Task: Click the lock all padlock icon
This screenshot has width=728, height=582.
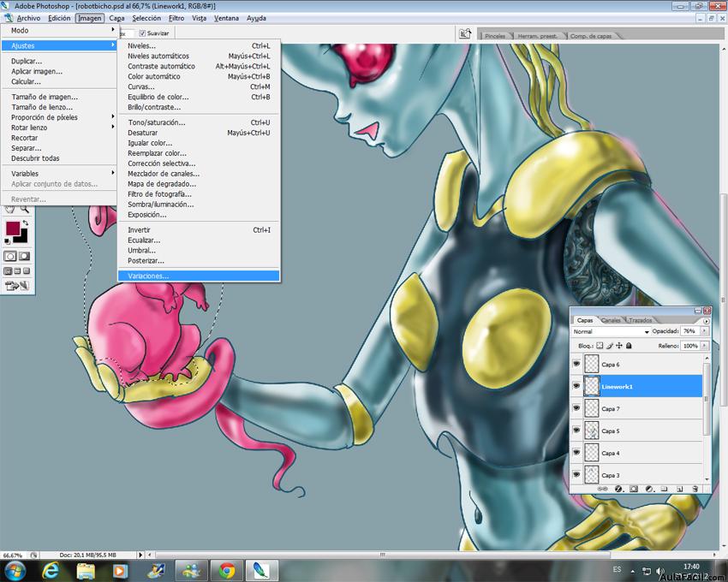Action: click(x=630, y=346)
